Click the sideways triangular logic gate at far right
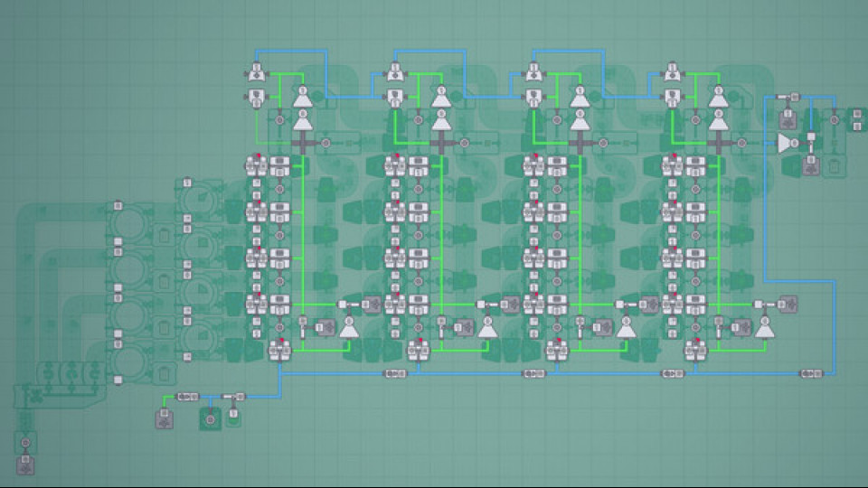 [785, 142]
